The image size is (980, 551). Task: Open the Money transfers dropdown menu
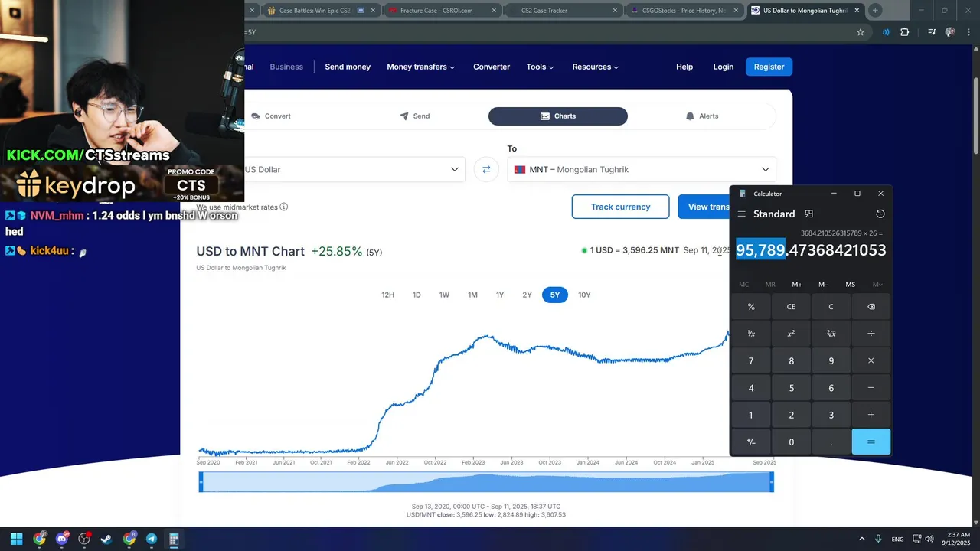pos(420,67)
